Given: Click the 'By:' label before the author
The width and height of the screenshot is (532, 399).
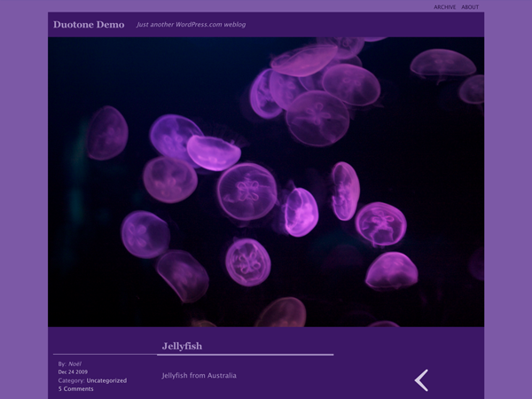Looking at the screenshot, I should coord(62,364).
